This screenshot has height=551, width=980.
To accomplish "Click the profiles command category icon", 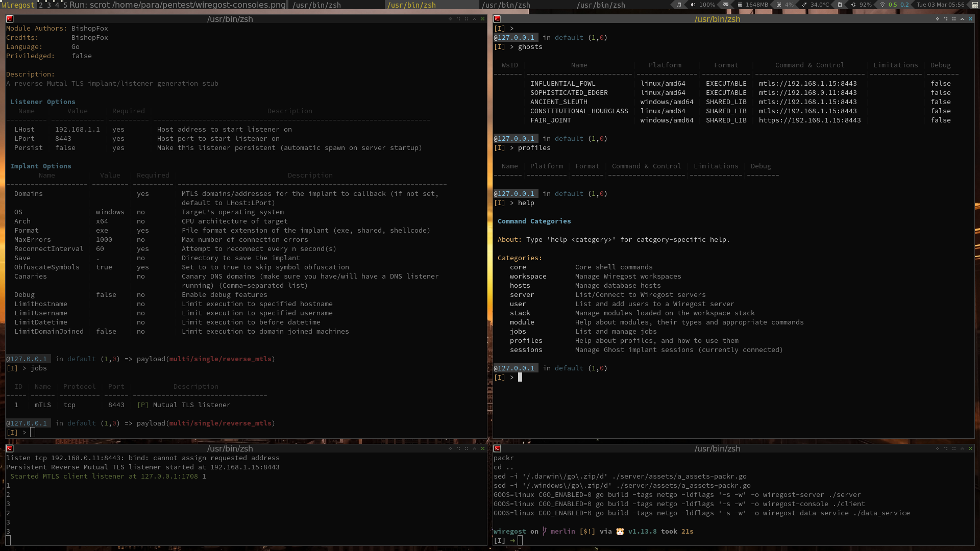I will point(526,340).
